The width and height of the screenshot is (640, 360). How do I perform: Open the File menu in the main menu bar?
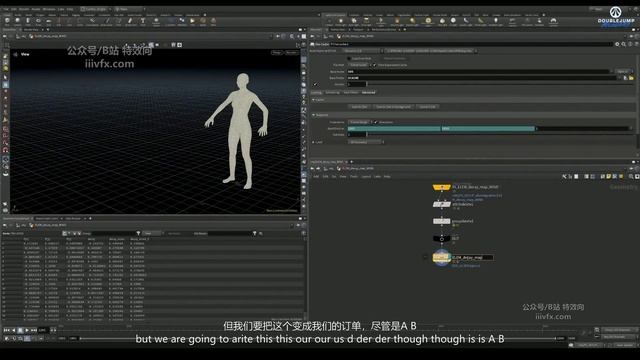point(5,9)
